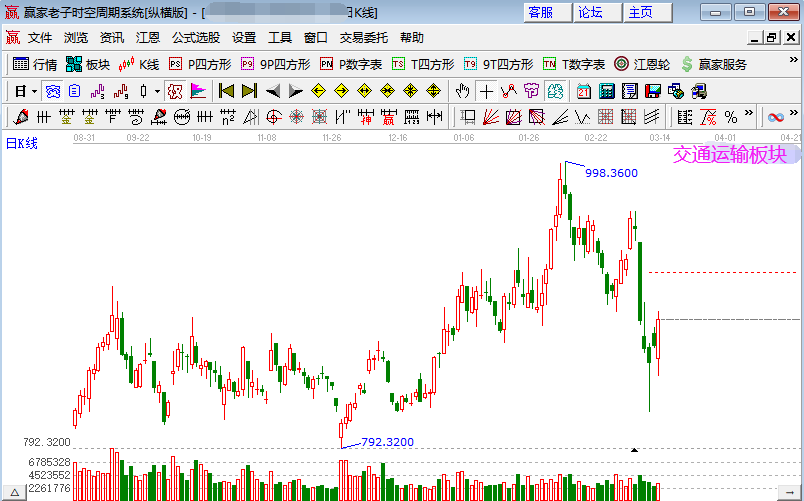Click the purple step-line 3 icon
Screen dimensions: 804x501
(97, 91)
